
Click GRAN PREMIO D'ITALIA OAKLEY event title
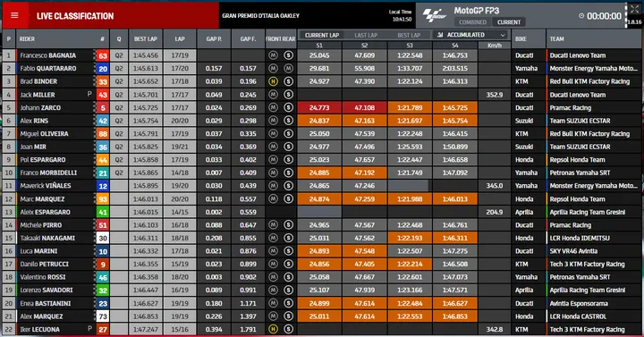point(260,15)
